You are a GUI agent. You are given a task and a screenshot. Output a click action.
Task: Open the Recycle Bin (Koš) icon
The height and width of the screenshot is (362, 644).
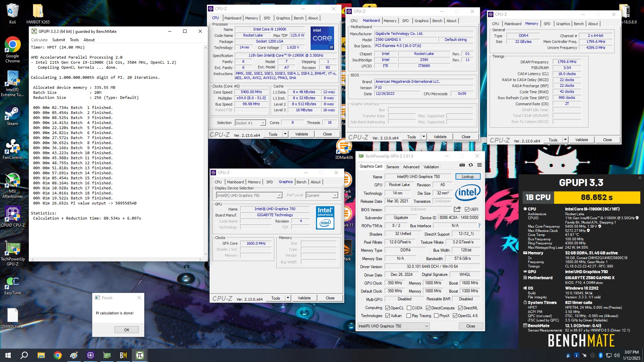(12, 13)
